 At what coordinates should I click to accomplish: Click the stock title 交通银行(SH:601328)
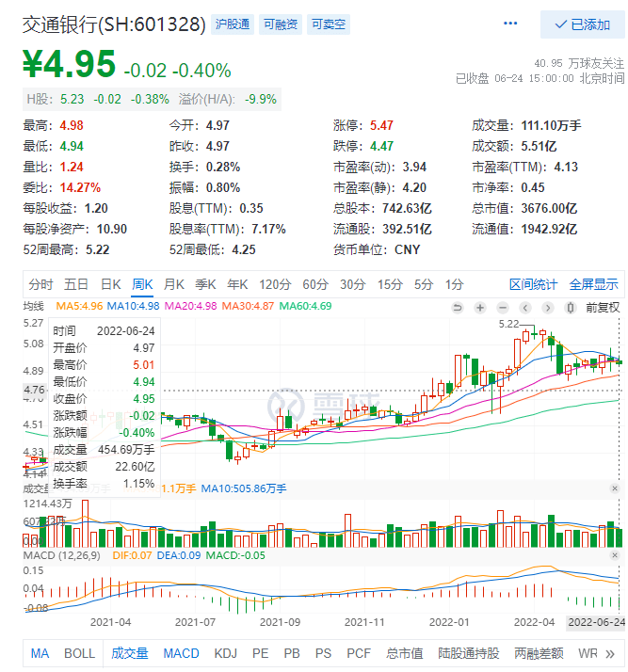(114, 24)
